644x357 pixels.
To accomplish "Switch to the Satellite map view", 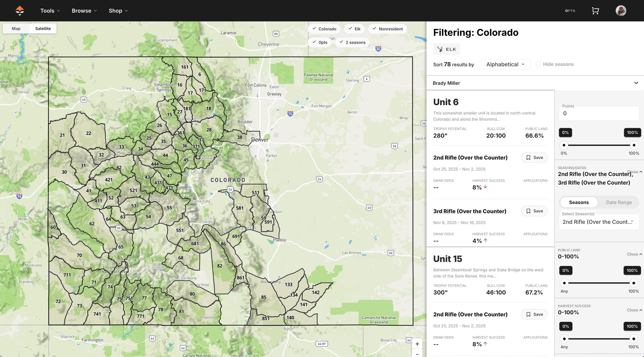I will [43, 29].
